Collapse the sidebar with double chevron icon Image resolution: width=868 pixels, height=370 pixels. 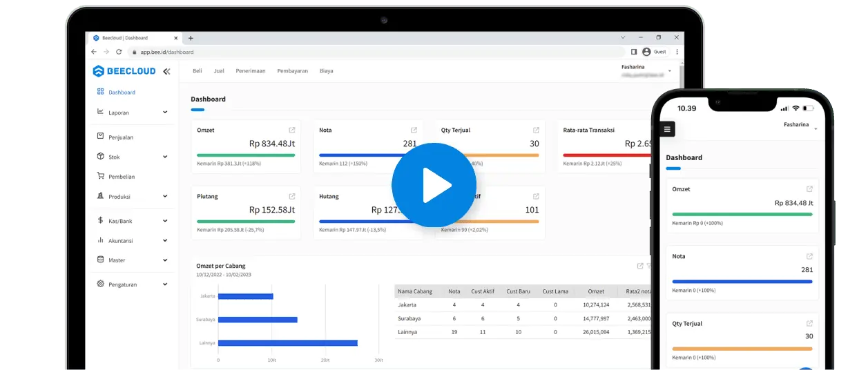[x=166, y=71]
